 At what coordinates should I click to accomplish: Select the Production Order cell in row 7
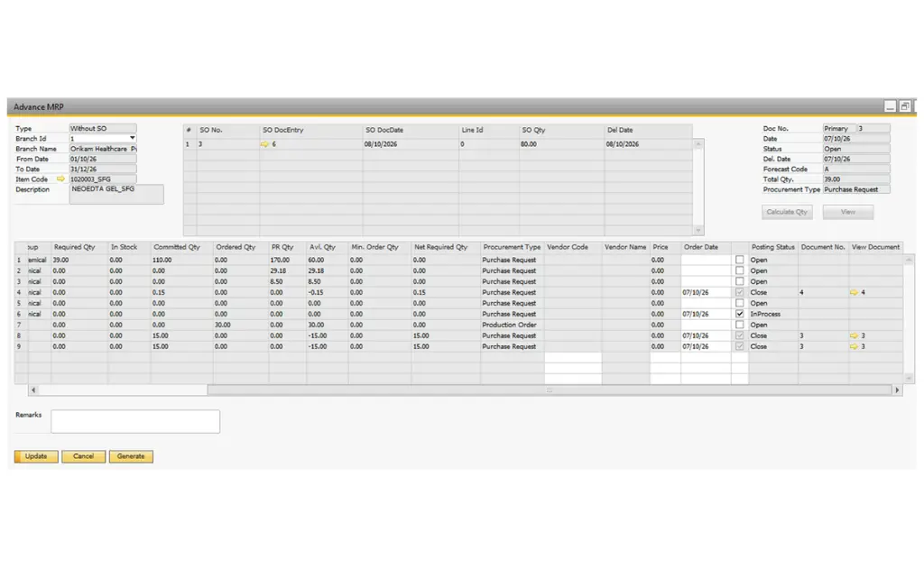pos(513,325)
